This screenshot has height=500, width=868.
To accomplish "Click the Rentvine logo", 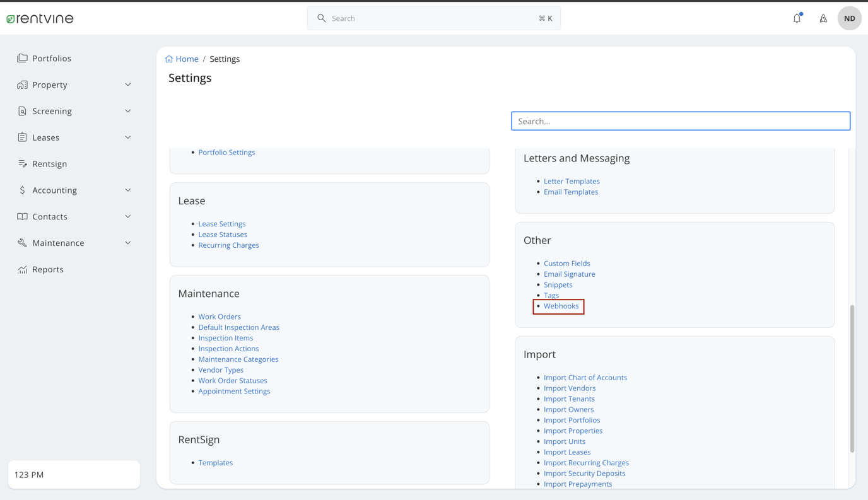I will click(39, 18).
